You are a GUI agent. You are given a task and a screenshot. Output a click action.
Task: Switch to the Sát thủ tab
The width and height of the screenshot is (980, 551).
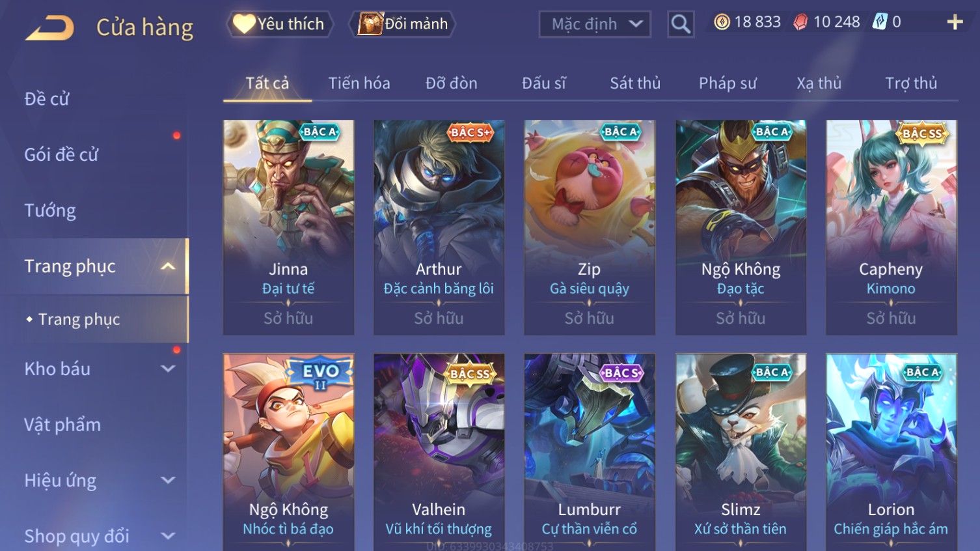[635, 83]
